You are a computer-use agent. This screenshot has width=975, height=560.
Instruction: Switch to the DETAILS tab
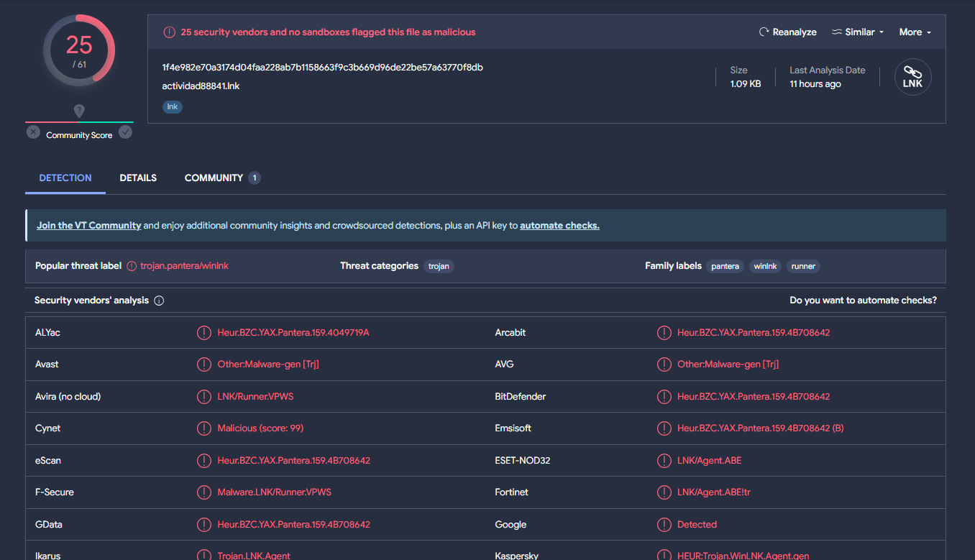[138, 178]
